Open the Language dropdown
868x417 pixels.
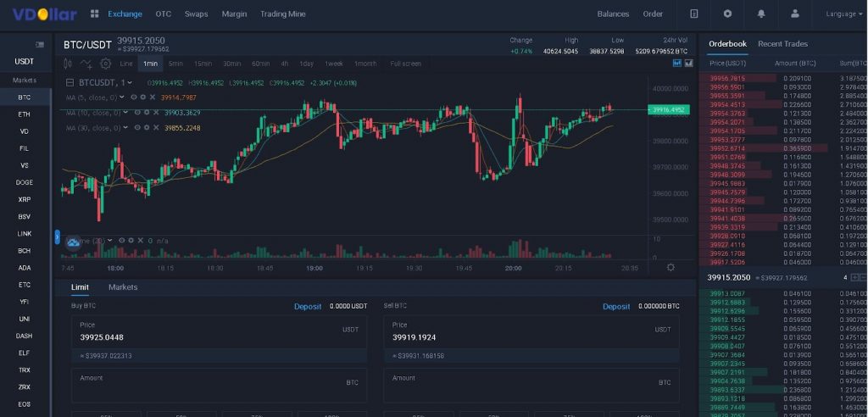[x=843, y=14]
